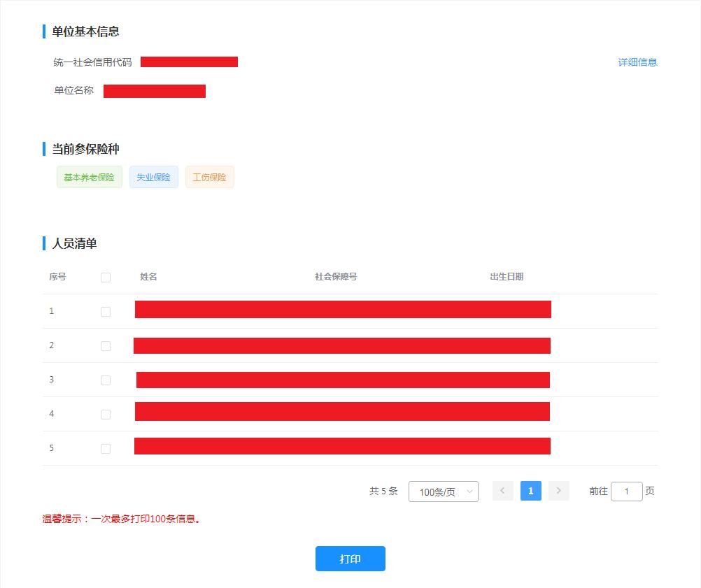Open 详细信息 details link

point(637,62)
